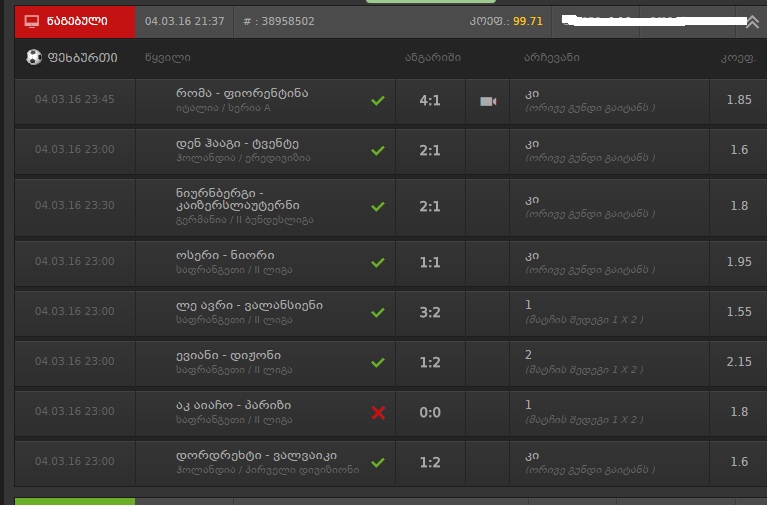The height and width of the screenshot is (507, 767).
Task: Open the აკ აიაჩო - პარიზი match
Action: point(233,405)
